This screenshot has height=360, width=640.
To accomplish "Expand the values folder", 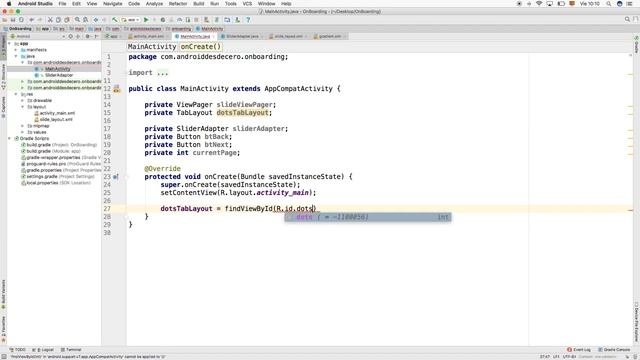I will (23, 132).
